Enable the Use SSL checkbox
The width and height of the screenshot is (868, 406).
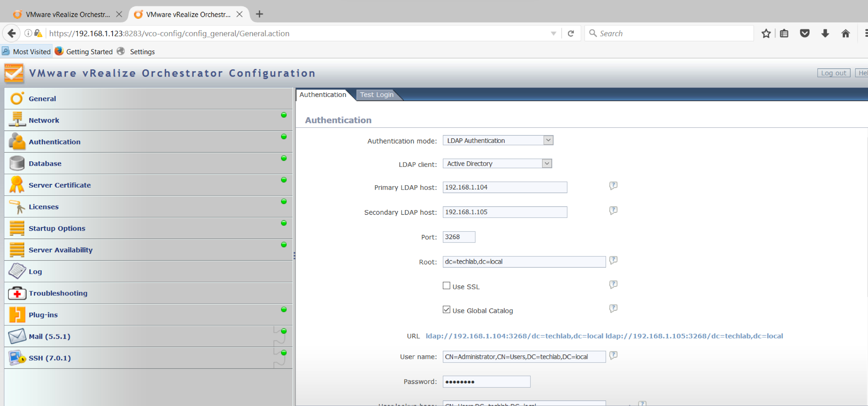tap(446, 286)
